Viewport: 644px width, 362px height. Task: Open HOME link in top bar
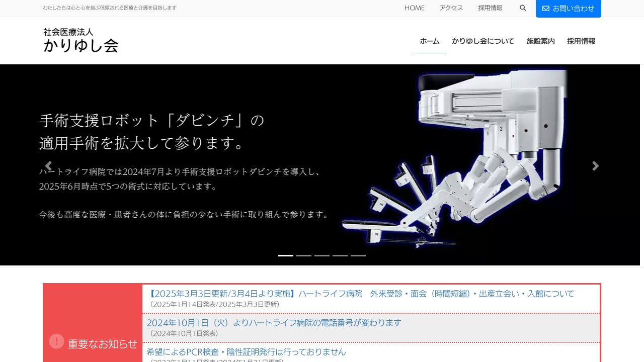pos(415,8)
